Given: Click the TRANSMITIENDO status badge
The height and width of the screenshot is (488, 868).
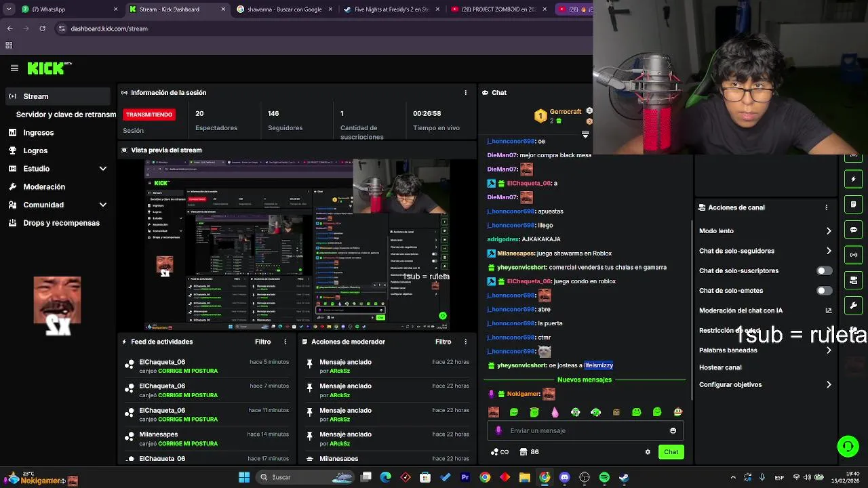Looking at the screenshot, I should 149,115.
